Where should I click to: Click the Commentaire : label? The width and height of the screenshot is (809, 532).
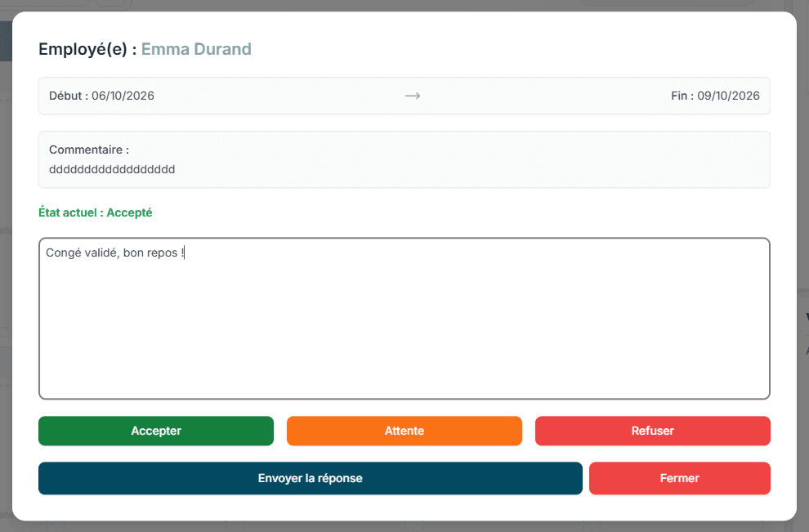point(89,150)
